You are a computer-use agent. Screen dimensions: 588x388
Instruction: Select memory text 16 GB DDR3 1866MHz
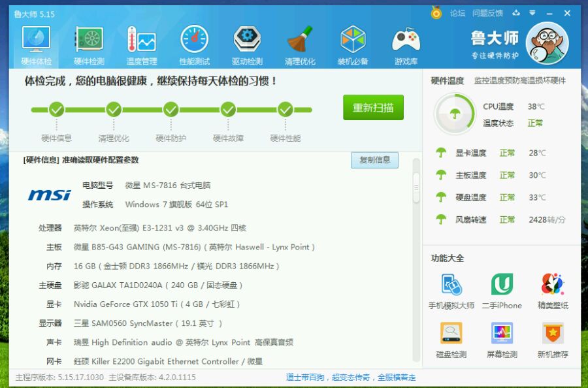(x=176, y=266)
